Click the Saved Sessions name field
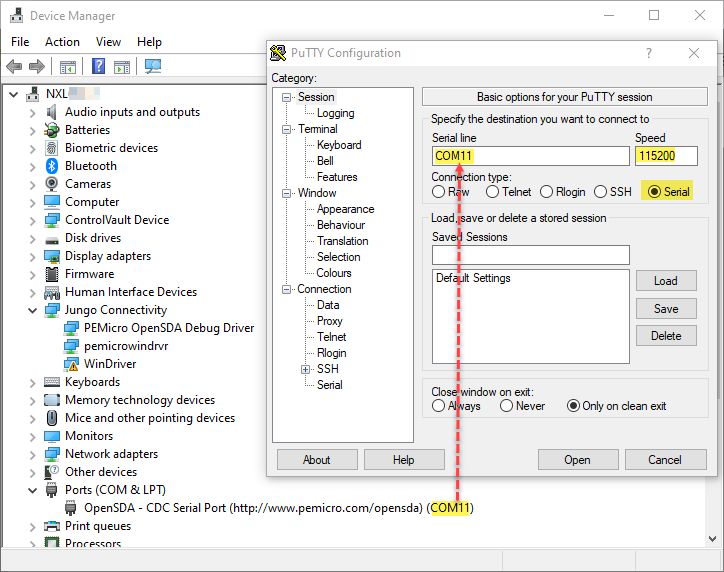The height and width of the screenshot is (572, 724). click(x=531, y=255)
